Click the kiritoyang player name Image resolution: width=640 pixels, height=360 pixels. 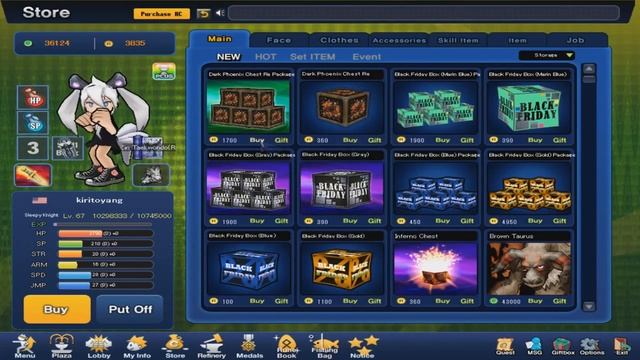click(99, 200)
